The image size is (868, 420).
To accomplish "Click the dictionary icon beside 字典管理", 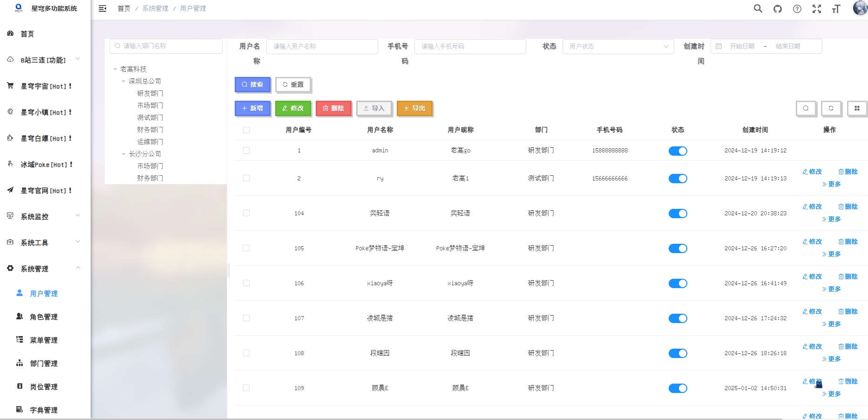I will pyautogui.click(x=20, y=410).
